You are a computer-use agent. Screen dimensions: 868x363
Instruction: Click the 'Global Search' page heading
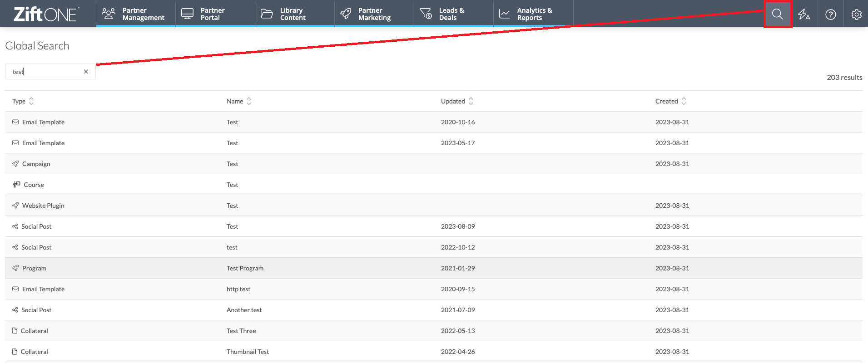pos(37,46)
